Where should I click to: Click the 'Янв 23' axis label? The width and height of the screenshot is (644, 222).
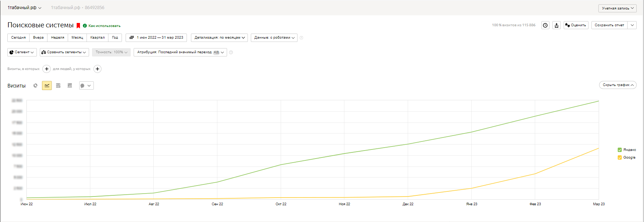472,204
